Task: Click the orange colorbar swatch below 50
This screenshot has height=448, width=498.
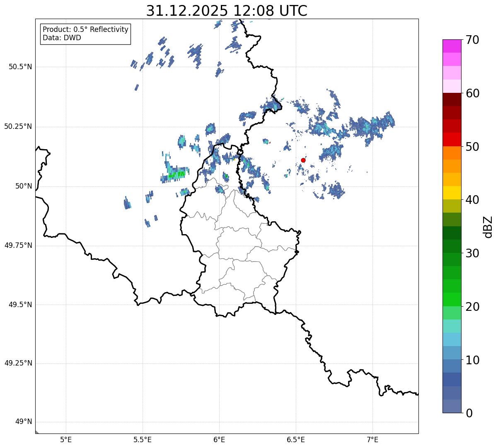Action: click(x=452, y=153)
